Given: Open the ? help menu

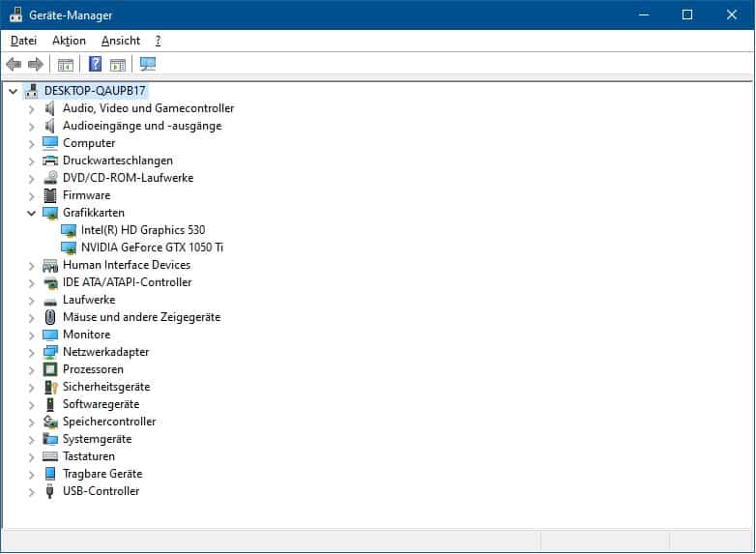Looking at the screenshot, I should click(x=158, y=41).
